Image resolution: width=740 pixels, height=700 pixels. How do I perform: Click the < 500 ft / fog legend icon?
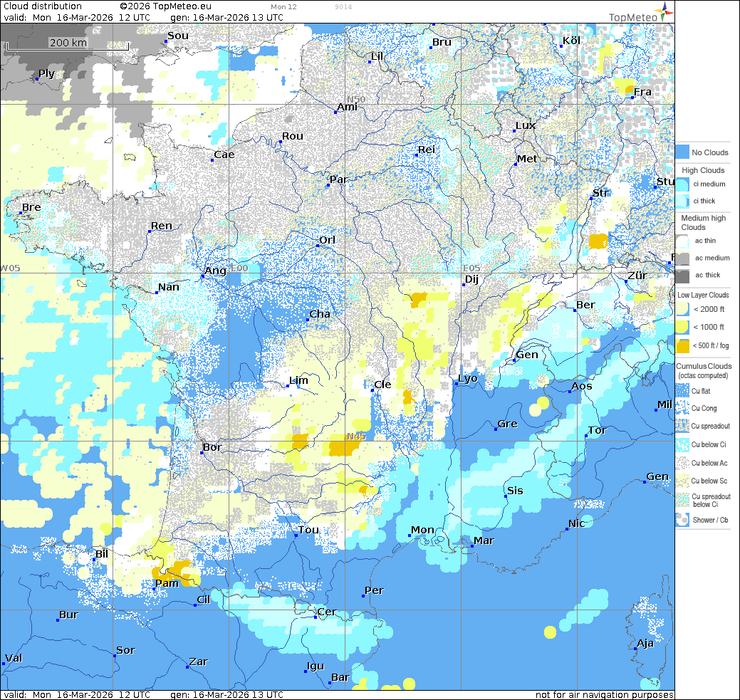point(682,345)
